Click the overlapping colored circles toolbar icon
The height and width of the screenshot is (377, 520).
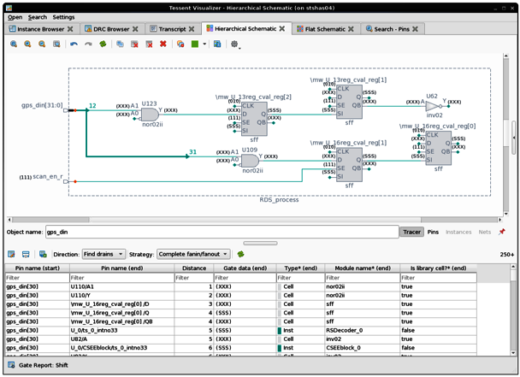(180, 44)
